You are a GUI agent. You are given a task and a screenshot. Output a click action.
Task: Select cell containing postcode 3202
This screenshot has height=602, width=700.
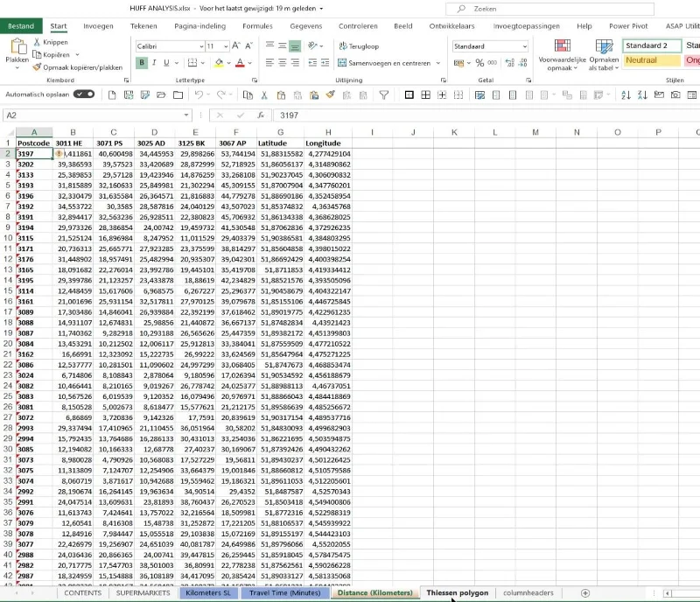(34, 164)
